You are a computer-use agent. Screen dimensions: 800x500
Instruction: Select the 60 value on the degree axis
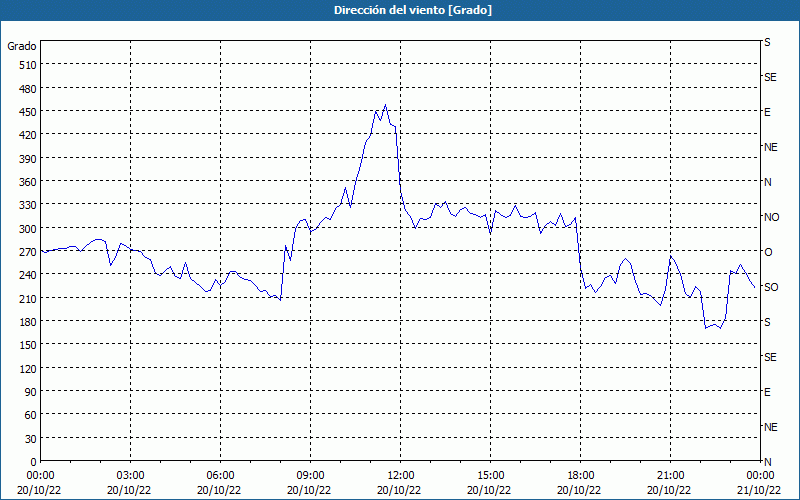tap(31, 415)
